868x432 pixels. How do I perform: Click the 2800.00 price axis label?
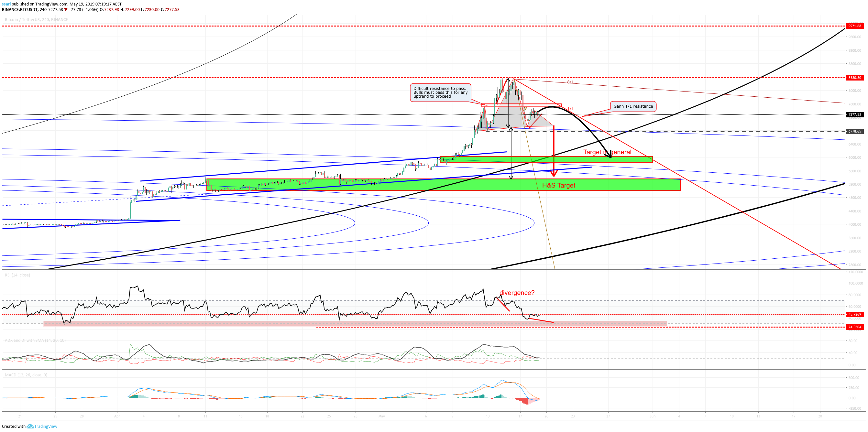click(x=855, y=265)
